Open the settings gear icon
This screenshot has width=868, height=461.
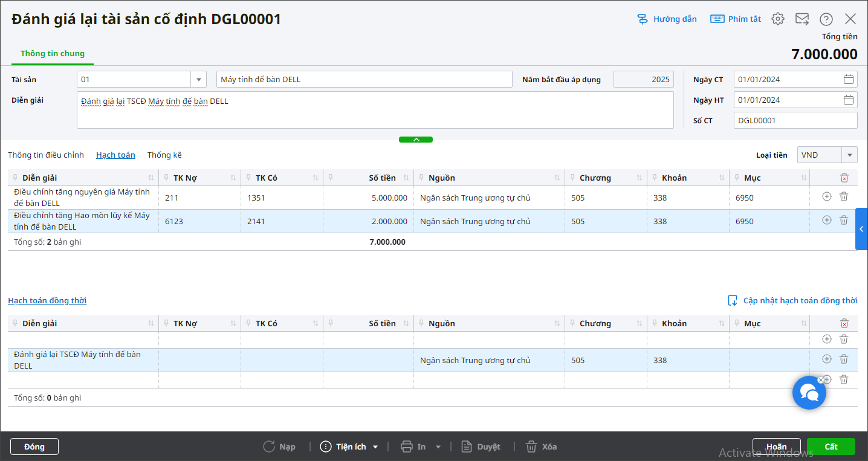(x=778, y=19)
